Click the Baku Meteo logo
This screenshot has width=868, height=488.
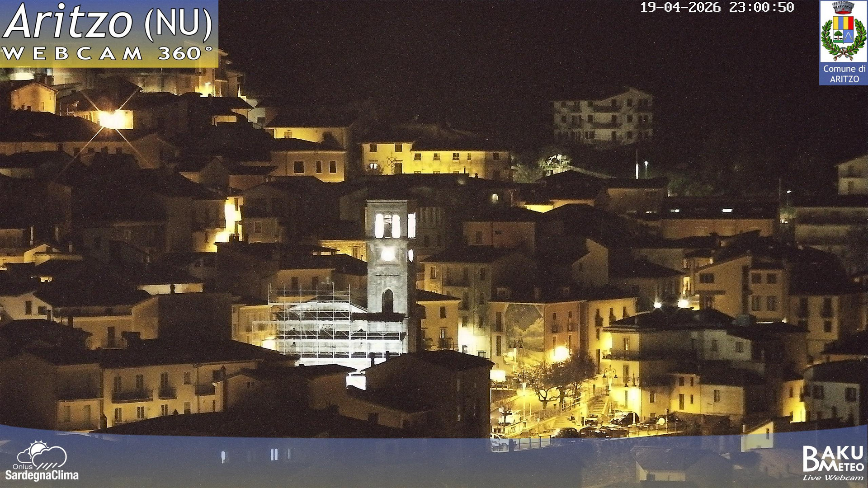[x=833, y=459]
